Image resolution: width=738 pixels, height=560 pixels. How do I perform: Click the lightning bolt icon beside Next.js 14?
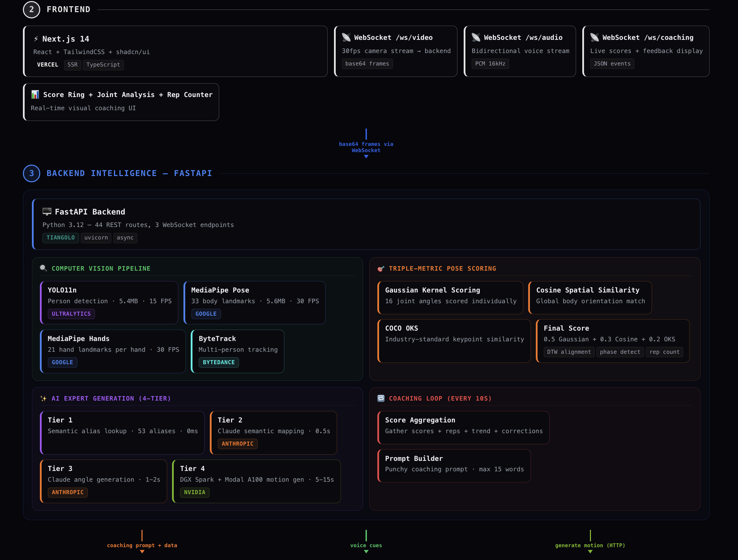(x=36, y=39)
